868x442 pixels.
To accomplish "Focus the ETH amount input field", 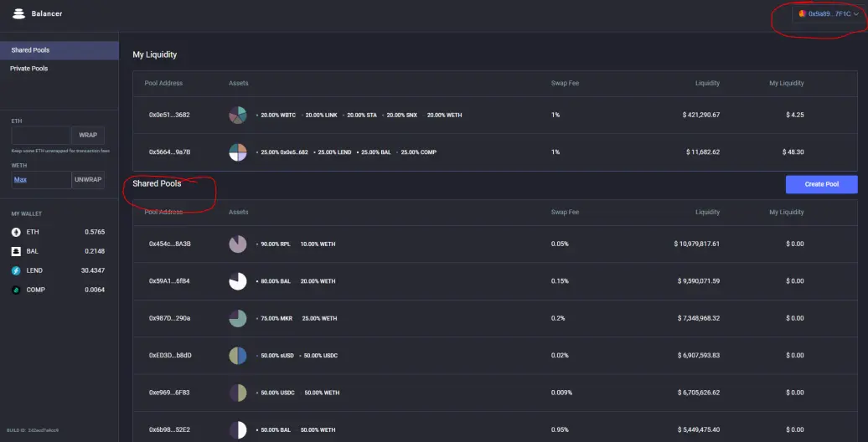I will point(41,136).
